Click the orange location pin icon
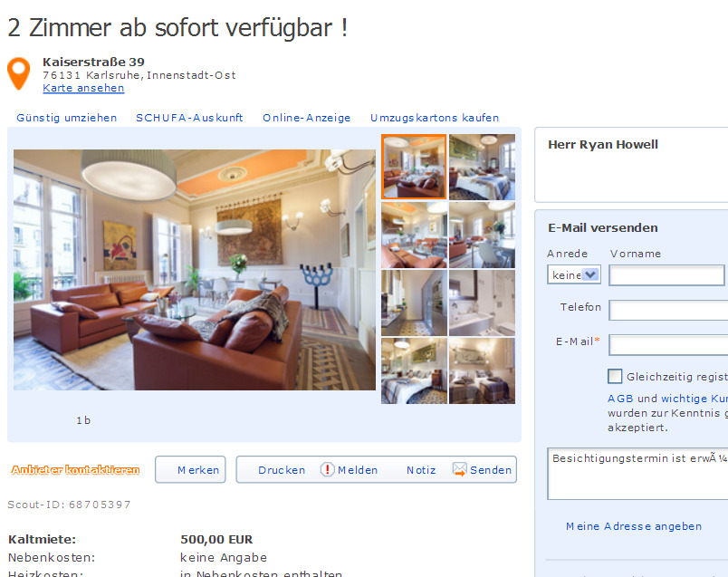The height and width of the screenshot is (577, 728). coord(19,73)
